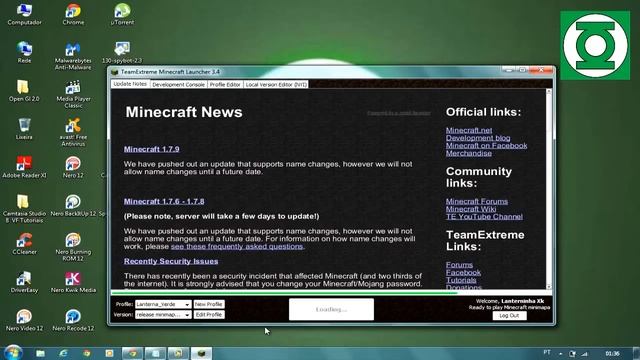640x360 pixels.
Task: Open the Computador desktop icon
Action: pyautogui.click(x=24, y=14)
